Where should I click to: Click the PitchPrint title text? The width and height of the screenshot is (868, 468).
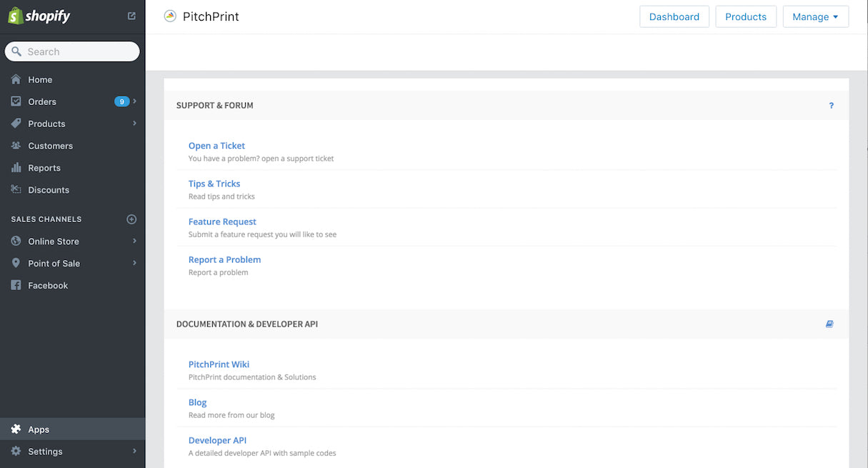(x=211, y=16)
